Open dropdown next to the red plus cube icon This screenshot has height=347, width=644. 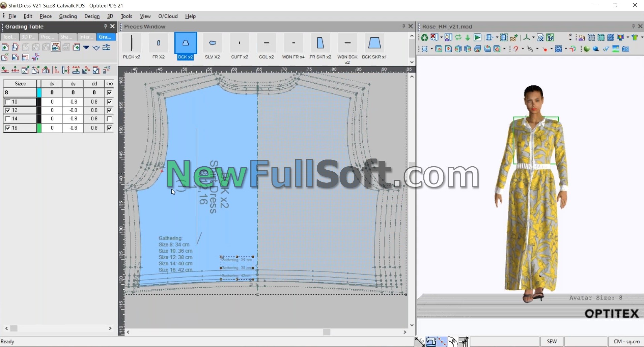504,49
